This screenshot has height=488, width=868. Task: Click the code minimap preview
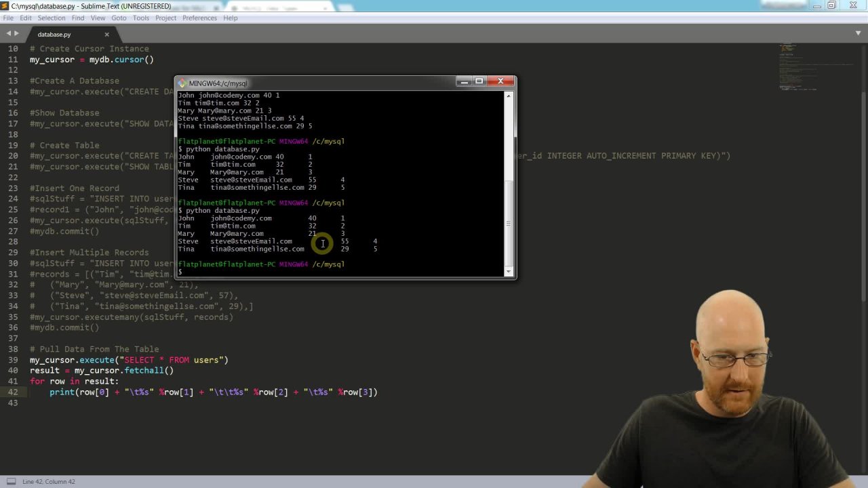click(x=814, y=68)
